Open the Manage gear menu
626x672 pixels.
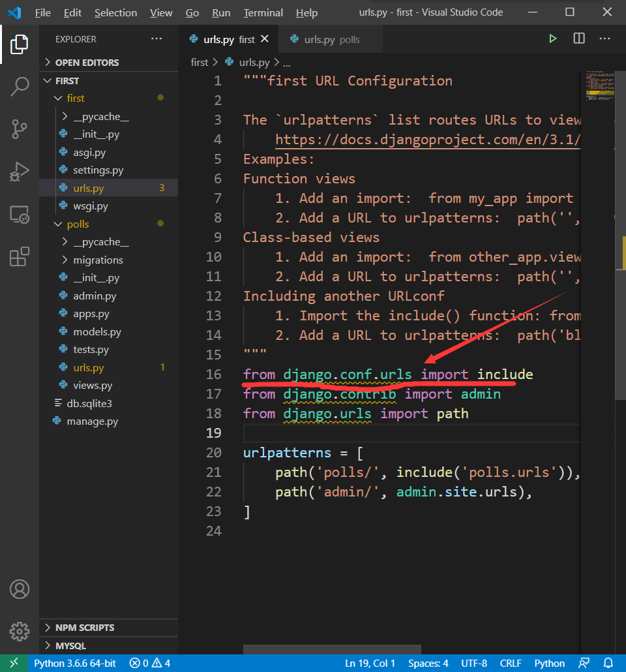(20, 632)
